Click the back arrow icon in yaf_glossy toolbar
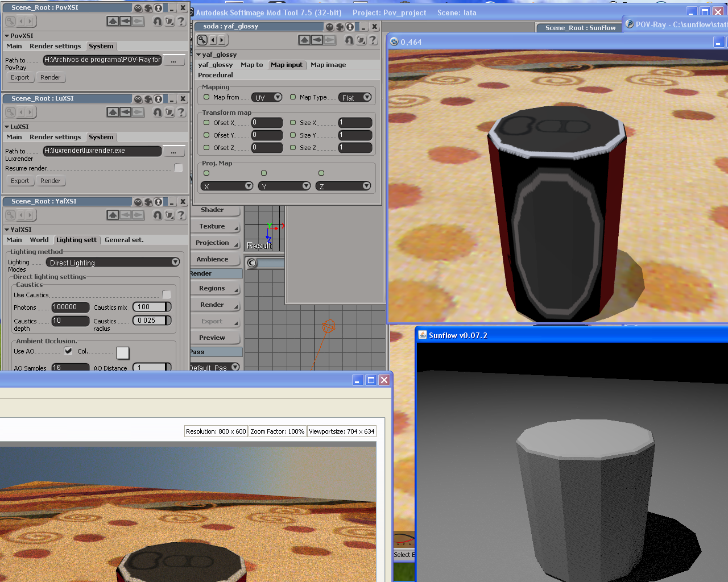728x582 pixels. tap(317, 40)
